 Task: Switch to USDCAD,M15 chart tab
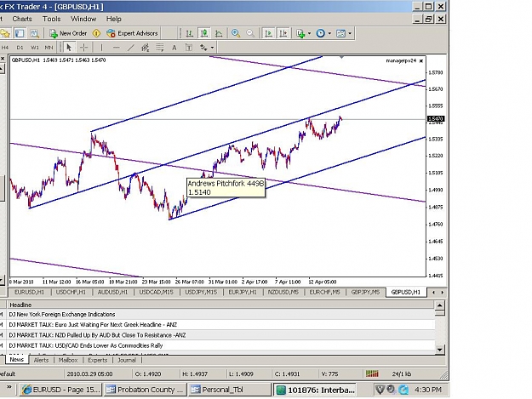point(156,292)
